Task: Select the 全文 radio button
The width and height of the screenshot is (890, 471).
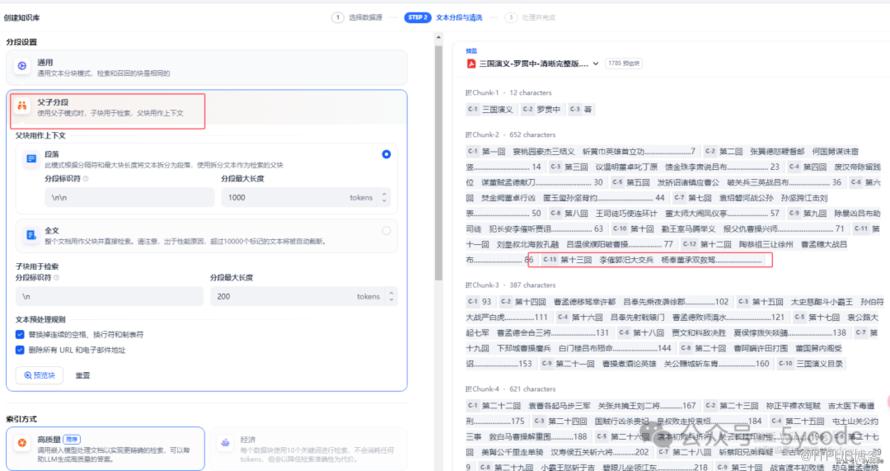Action: 386,230
